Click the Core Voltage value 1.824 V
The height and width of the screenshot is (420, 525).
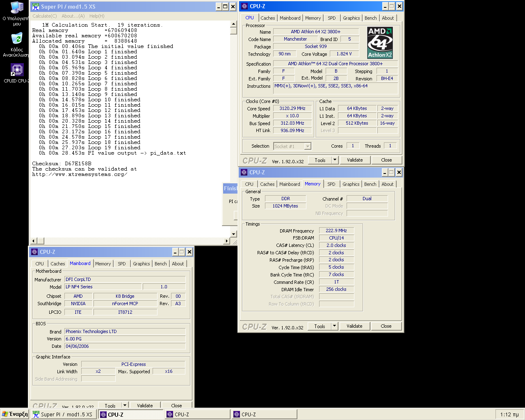tap(344, 54)
